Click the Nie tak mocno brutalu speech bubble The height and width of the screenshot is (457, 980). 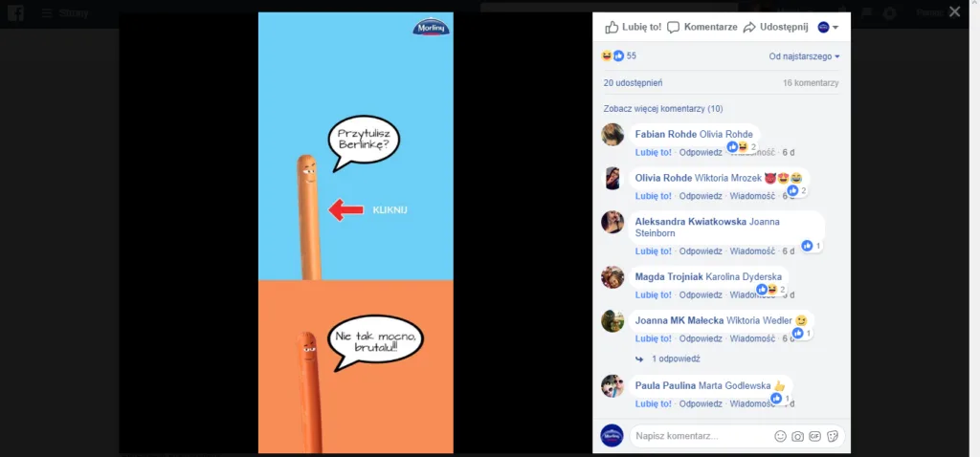(x=375, y=342)
